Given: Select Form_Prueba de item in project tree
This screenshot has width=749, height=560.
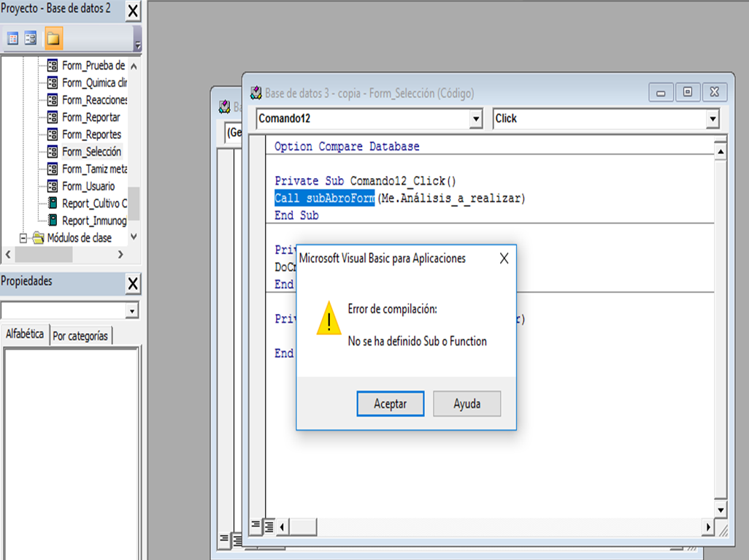Looking at the screenshot, I should click(93, 66).
